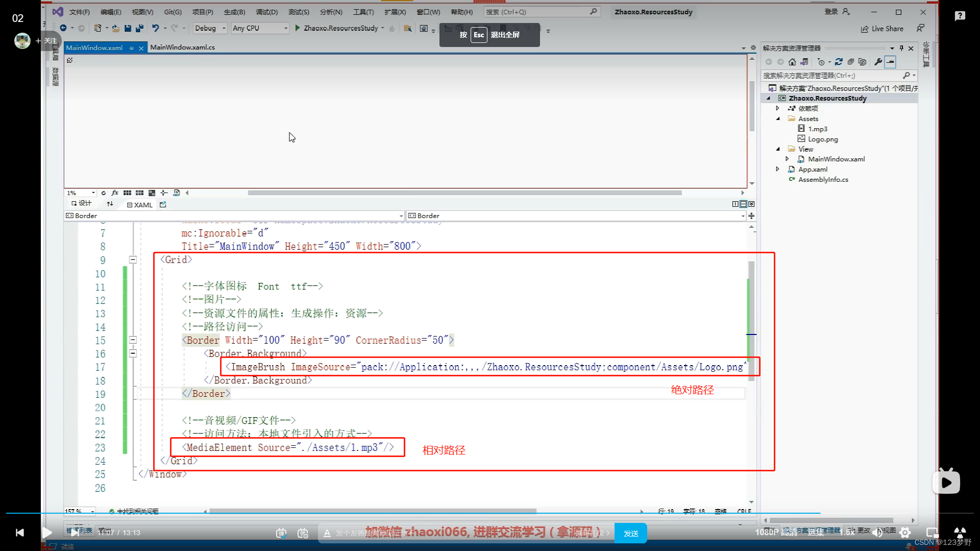Viewport: 980px width, 551px height.
Task: Click the Solution Explorer home icon
Action: [x=792, y=62]
